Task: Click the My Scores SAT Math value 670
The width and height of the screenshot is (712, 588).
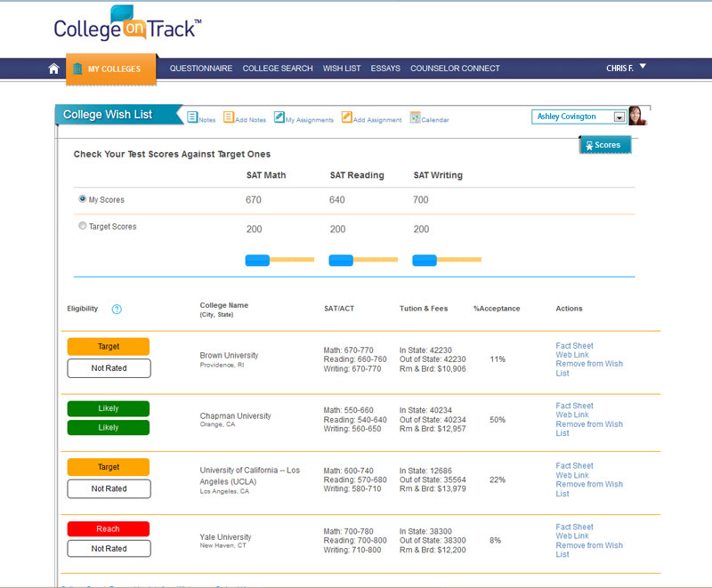Action: point(254,199)
